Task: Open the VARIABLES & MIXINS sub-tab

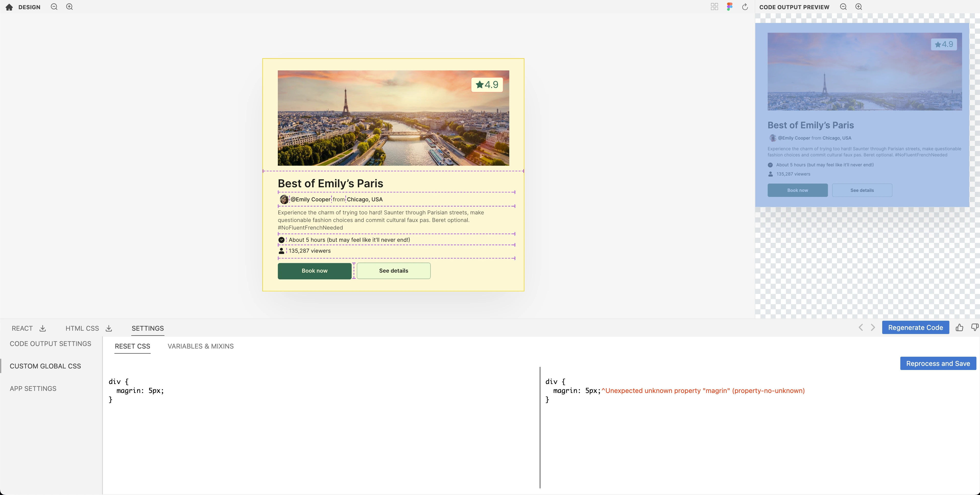Action: (x=200, y=346)
